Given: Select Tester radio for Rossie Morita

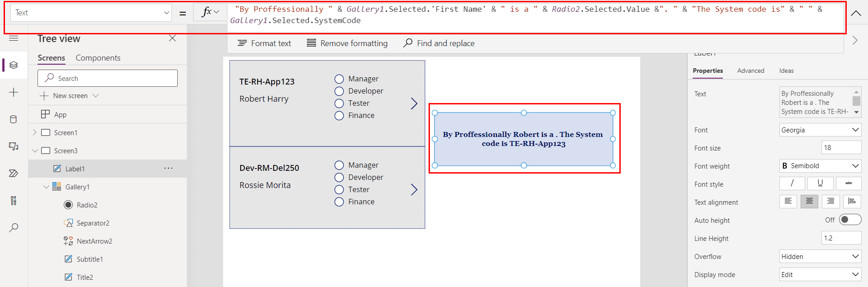Looking at the screenshot, I should click(x=339, y=190).
